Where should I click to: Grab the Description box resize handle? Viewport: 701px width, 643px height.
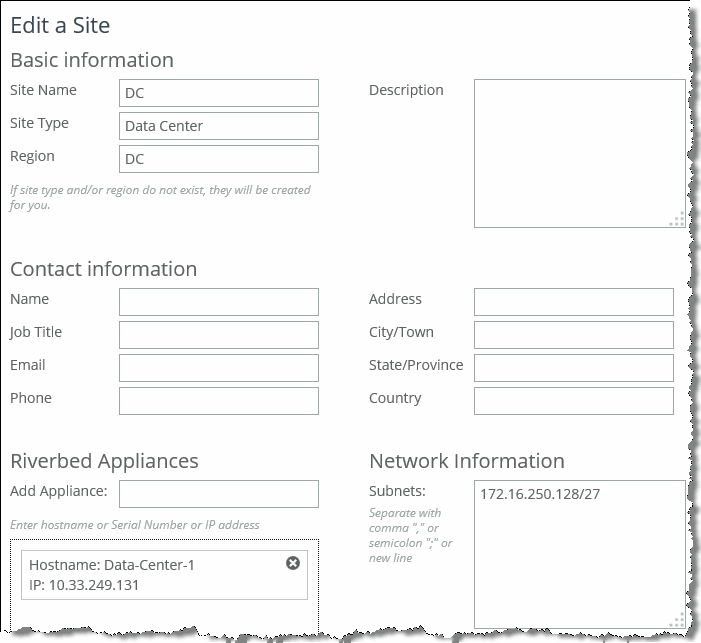(x=677, y=220)
